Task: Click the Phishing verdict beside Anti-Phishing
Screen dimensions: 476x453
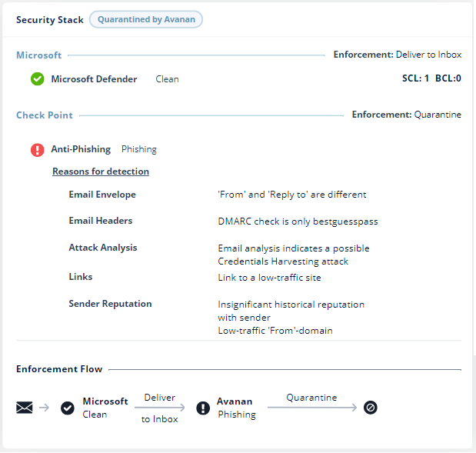Action: [x=139, y=149]
